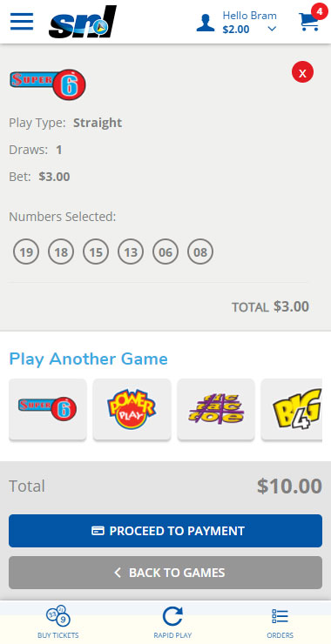Open the Rapid Play tab
This screenshot has width=331, height=644.
point(172,622)
